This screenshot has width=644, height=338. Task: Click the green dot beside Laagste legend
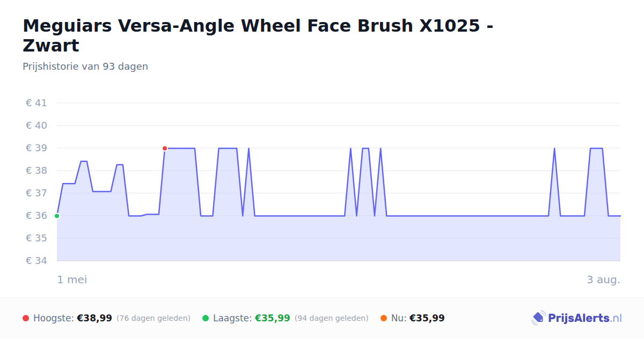(206, 318)
